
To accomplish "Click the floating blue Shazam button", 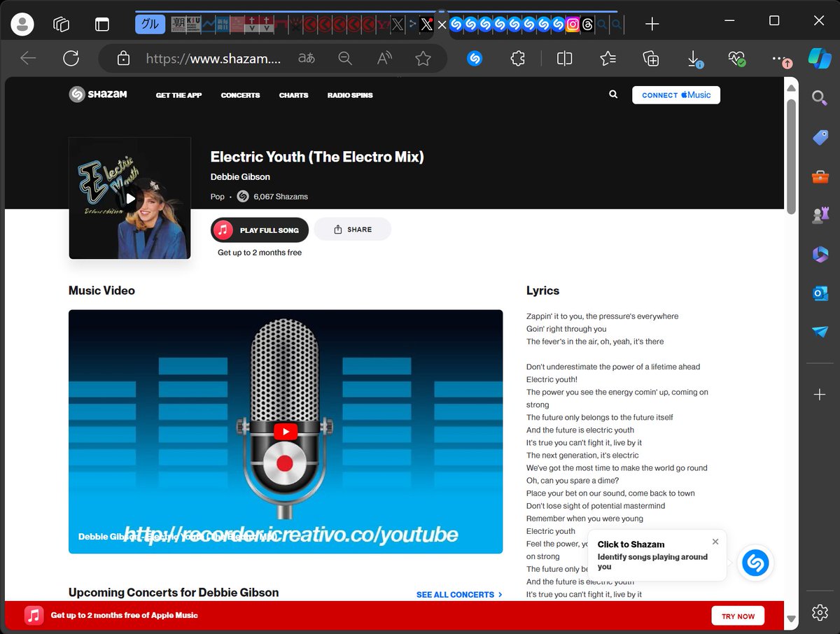I will click(755, 563).
